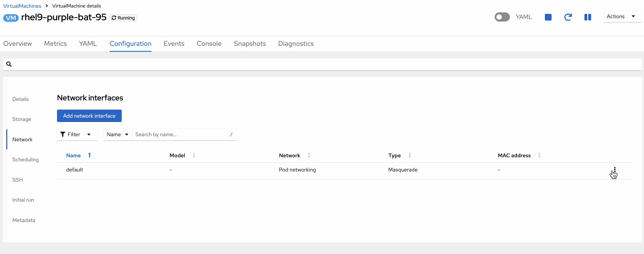The width and height of the screenshot is (644, 254).
Task: Open the Actions dropdown
Action: coord(622,17)
